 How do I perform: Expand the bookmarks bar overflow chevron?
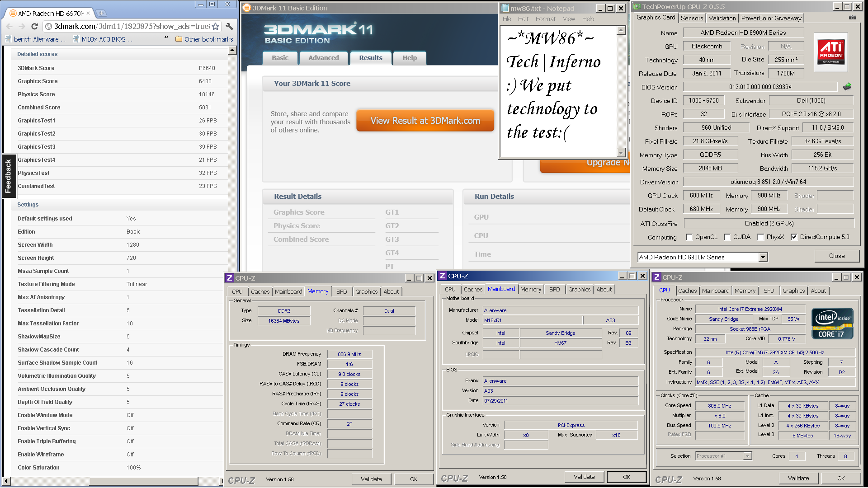pos(166,38)
